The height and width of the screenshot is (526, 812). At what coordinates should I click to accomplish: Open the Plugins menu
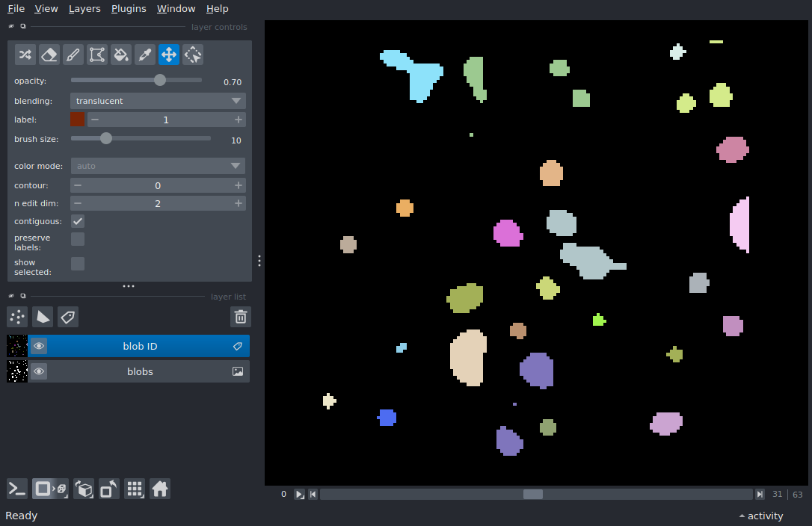coord(129,9)
